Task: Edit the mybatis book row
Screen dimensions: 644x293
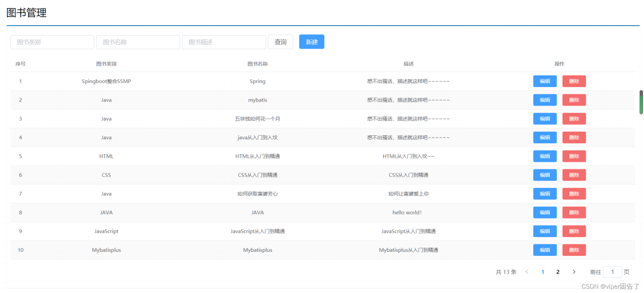Action: coord(545,100)
